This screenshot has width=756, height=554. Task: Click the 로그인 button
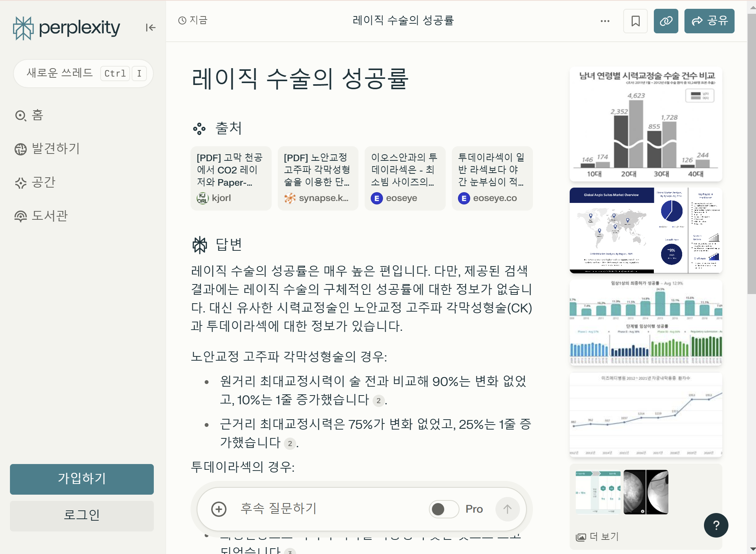(x=82, y=515)
